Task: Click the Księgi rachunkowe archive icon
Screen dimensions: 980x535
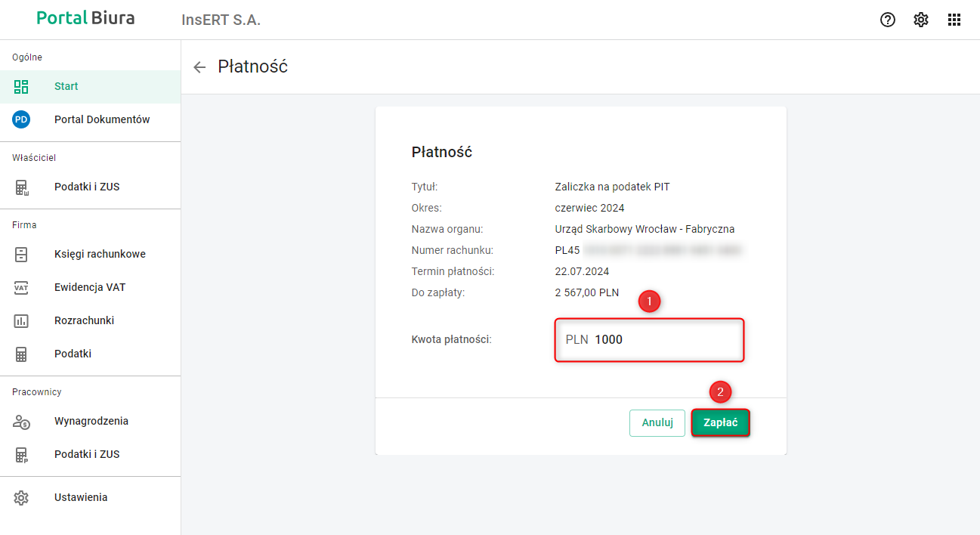Action: tap(21, 254)
